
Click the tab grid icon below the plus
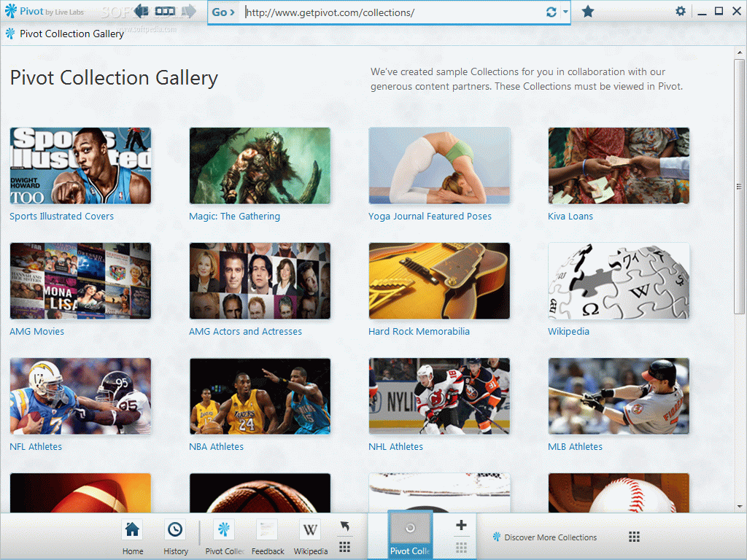point(461,547)
